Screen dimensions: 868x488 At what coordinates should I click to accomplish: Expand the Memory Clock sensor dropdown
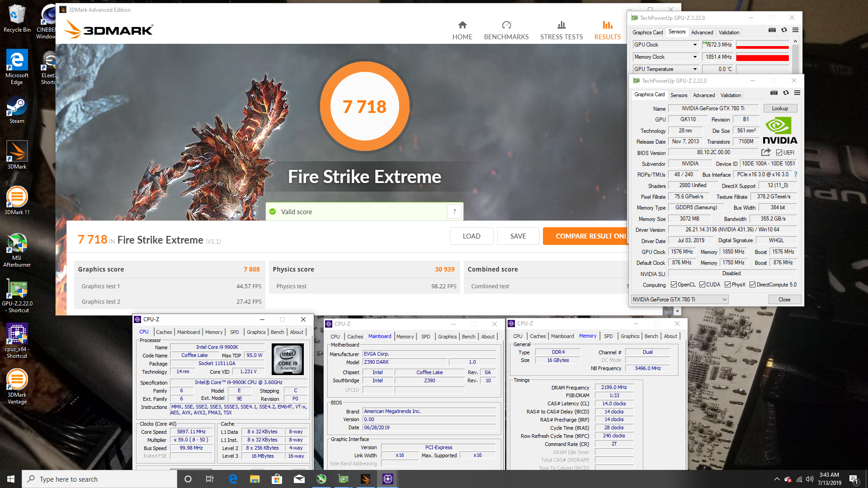click(x=695, y=57)
